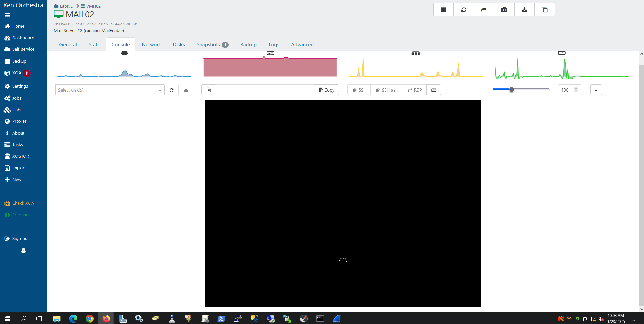The width and height of the screenshot is (644, 324).
Task: Send Ctrl+Alt+Del keyboard icon button
Action: pyautogui.click(x=434, y=90)
